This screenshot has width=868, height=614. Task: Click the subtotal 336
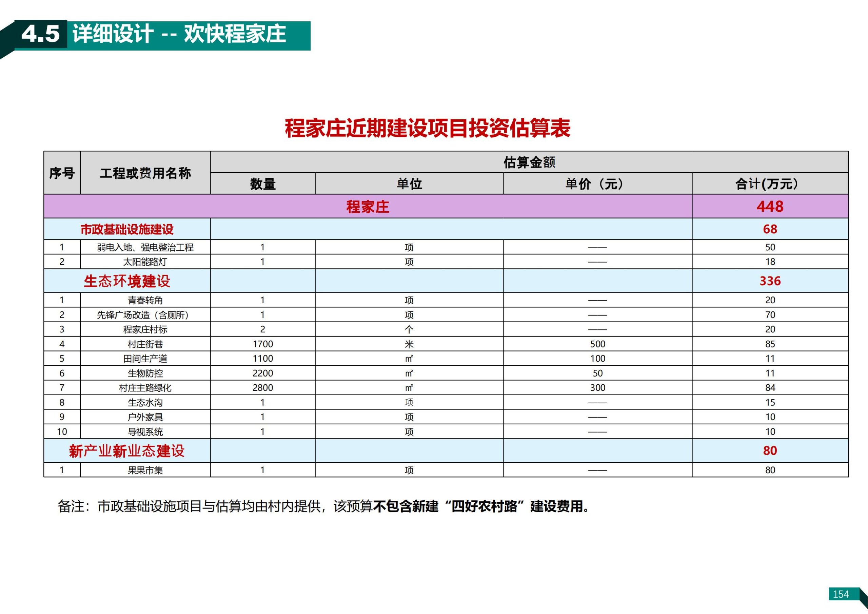tap(770, 281)
